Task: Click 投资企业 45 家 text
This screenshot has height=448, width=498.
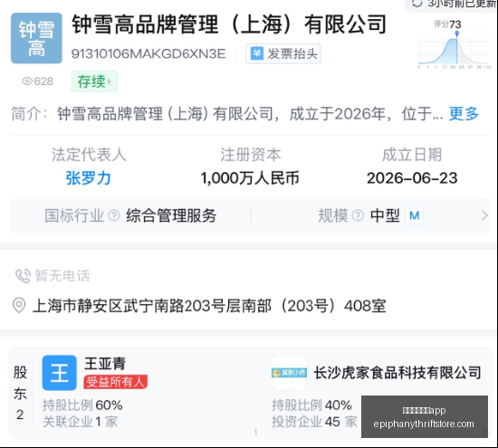Action: (314, 422)
